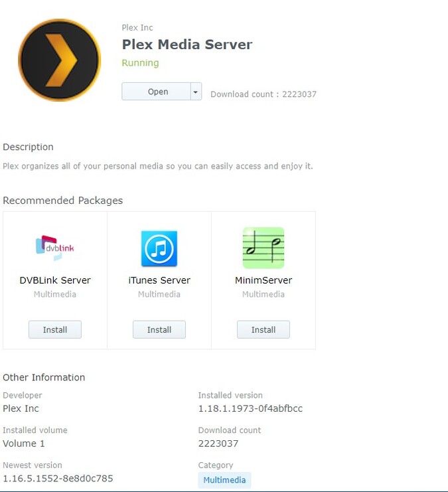
Task: Click the Plex Media Server logo icon
Action: coord(60,60)
